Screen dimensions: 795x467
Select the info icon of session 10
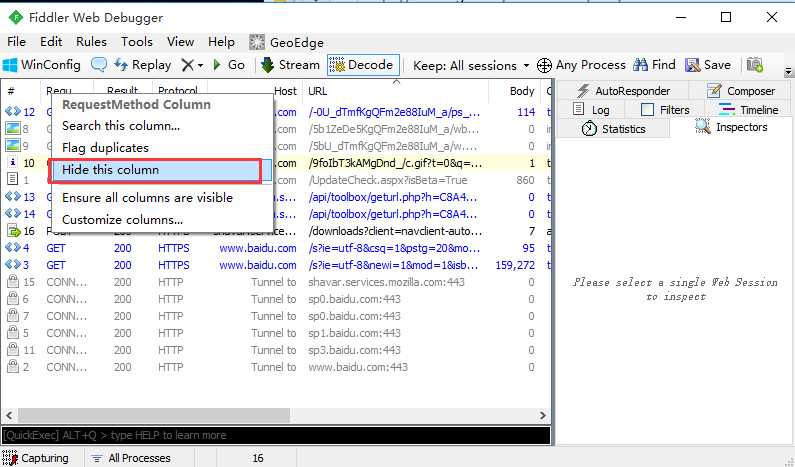tap(13, 163)
